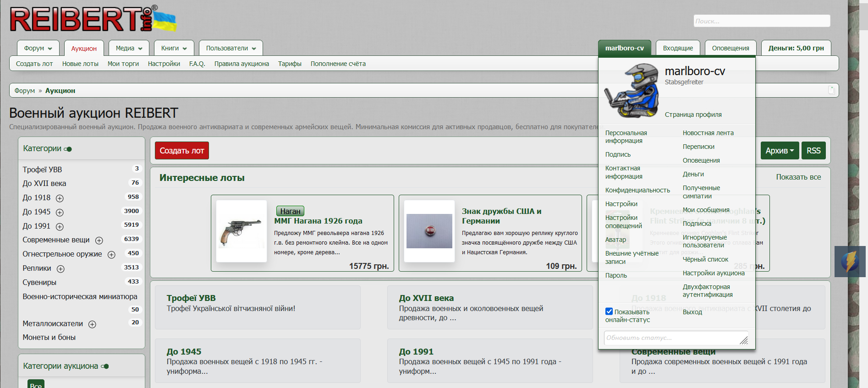
Task: Open the Форум dropdown menu
Action: (38, 48)
